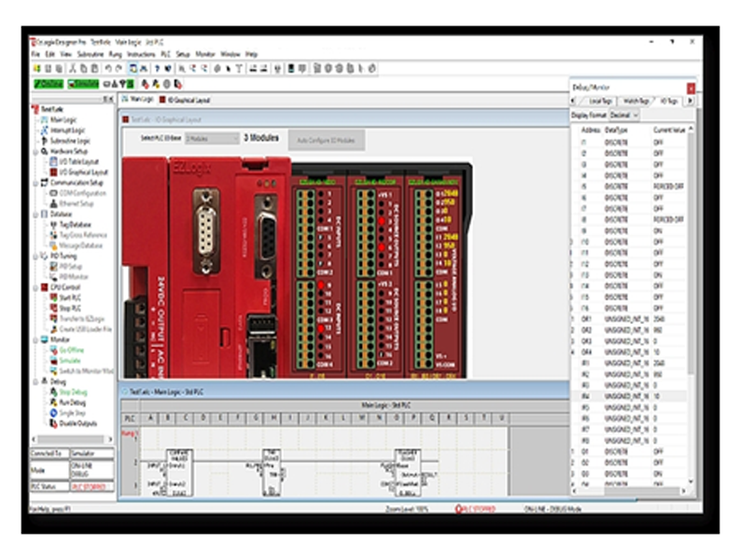
Task: Select the Watch Tags tab
Action: pos(635,101)
